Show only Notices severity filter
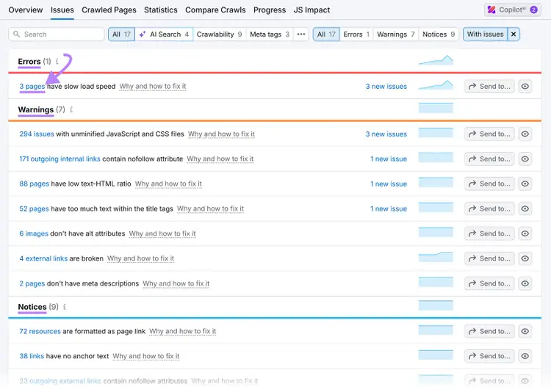The height and width of the screenshot is (392, 551). [x=439, y=34]
